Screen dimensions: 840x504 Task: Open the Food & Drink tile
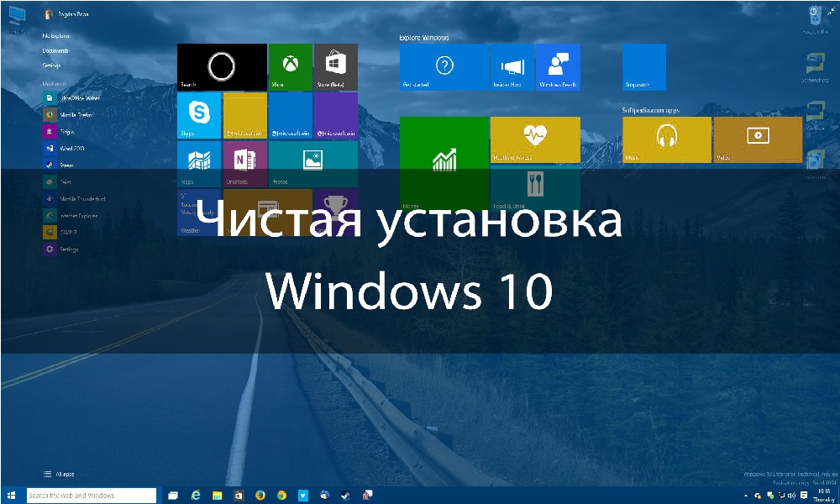[x=535, y=188]
